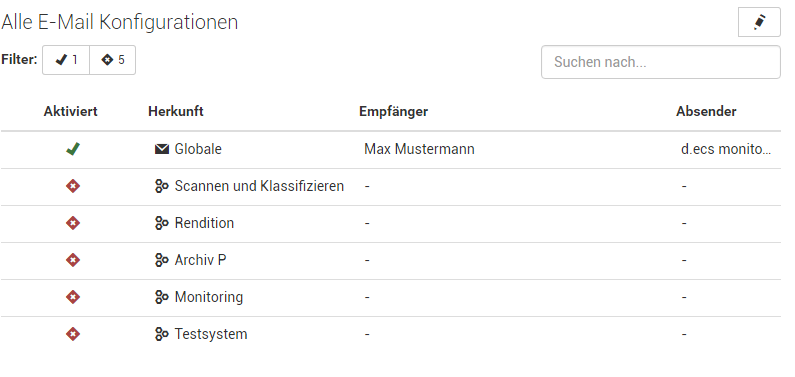
Task: Click green checkmark of Globale row
Action: point(73,149)
